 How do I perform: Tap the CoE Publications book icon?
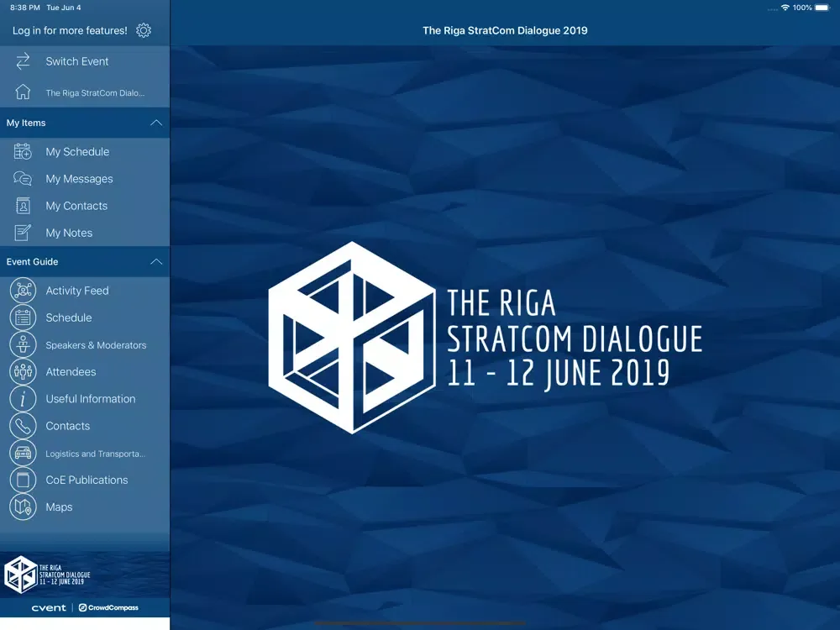[23, 480]
